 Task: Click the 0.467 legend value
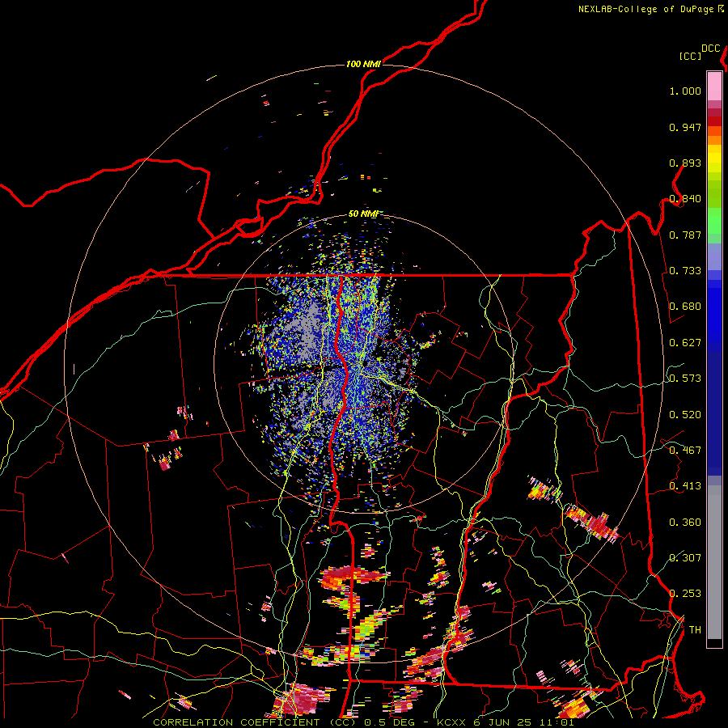click(x=685, y=451)
